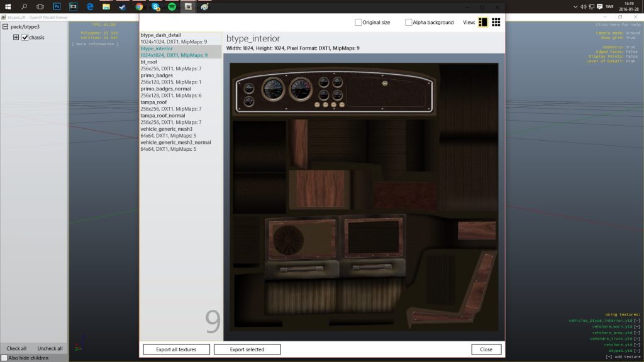Image resolution: width=644 pixels, height=362 pixels.
Task: Enable the Alpha background checkbox
Action: point(408,22)
